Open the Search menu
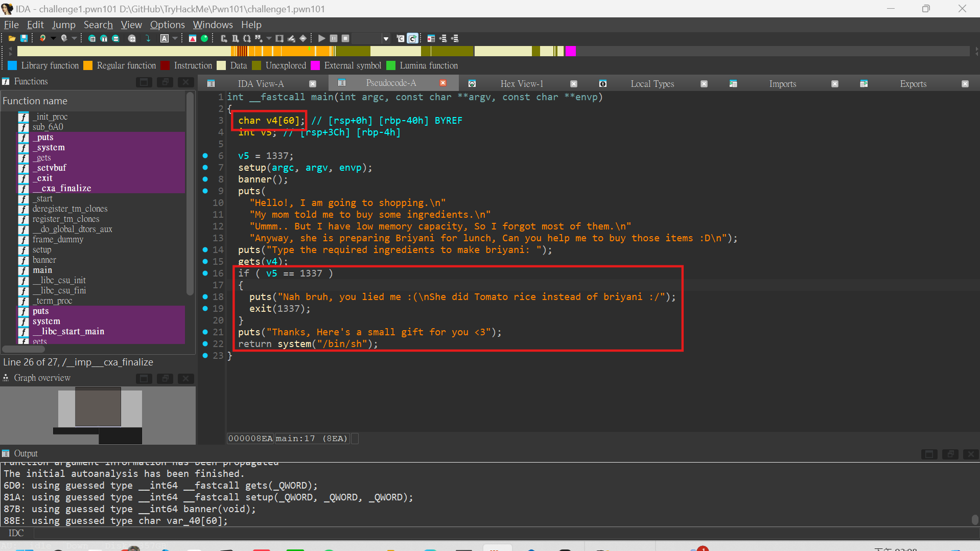This screenshot has height=551, width=980. pyautogui.click(x=98, y=25)
